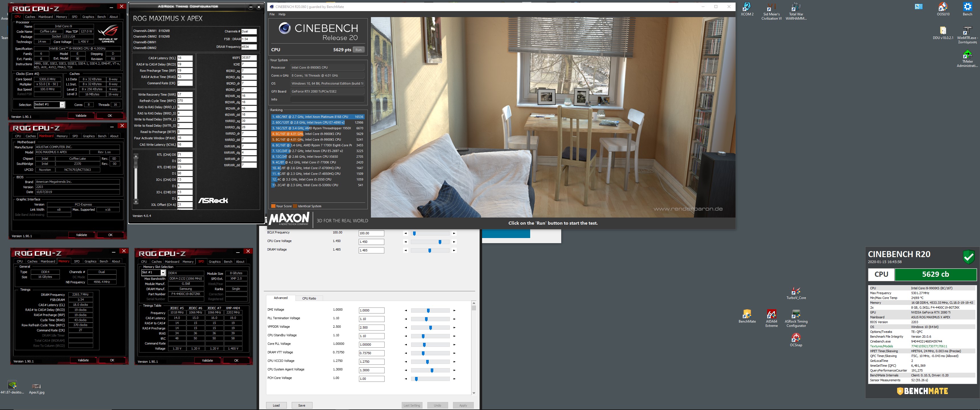Open About tab in the Memory CPU-Z window

(x=116, y=261)
